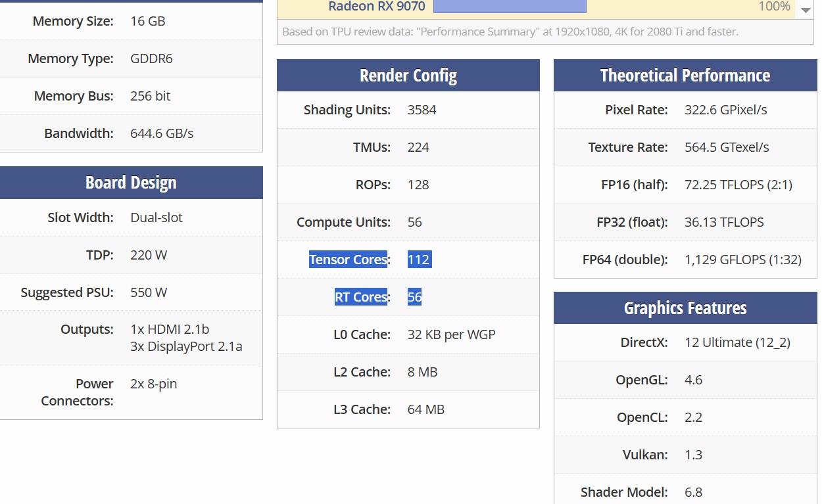This screenshot has height=504, width=822.
Task: Select the 564.5 GTexel/s value
Action: click(727, 147)
